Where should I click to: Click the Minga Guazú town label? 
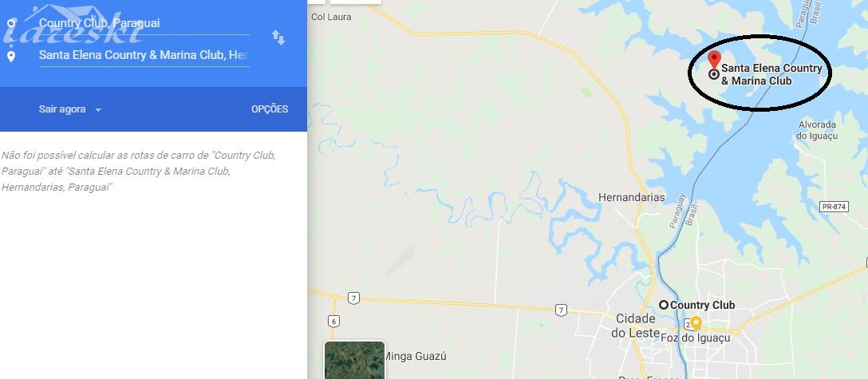pyautogui.click(x=416, y=357)
